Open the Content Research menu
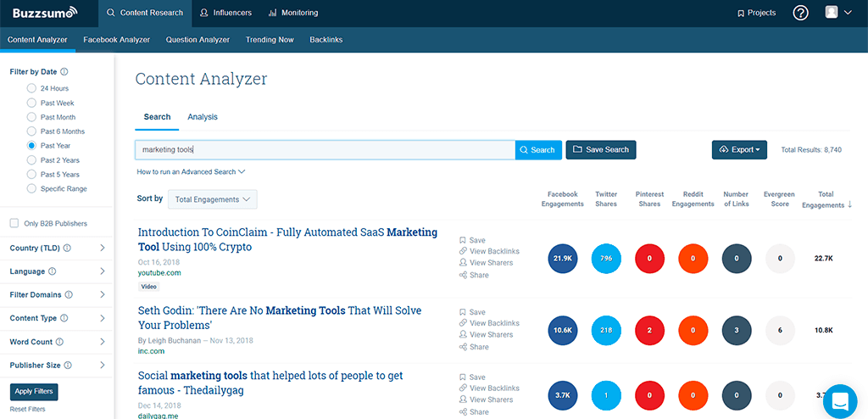 pos(145,13)
